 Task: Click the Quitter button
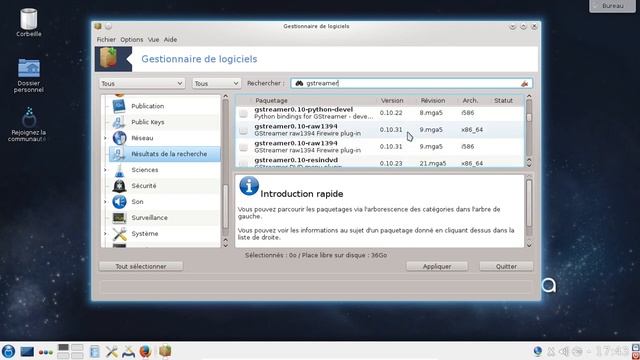point(506,266)
